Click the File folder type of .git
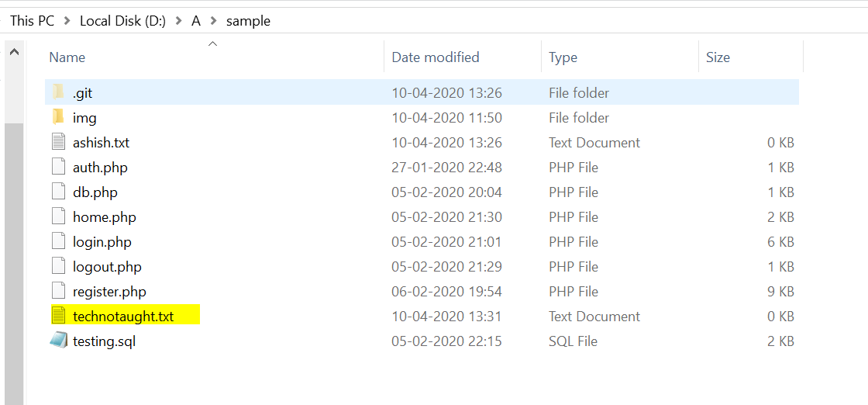 579,93
